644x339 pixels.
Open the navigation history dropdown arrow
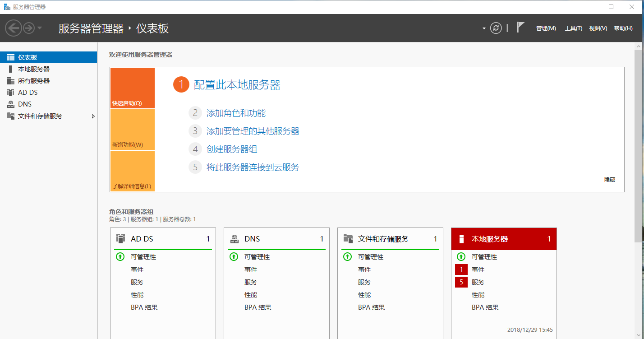point(40,28)
